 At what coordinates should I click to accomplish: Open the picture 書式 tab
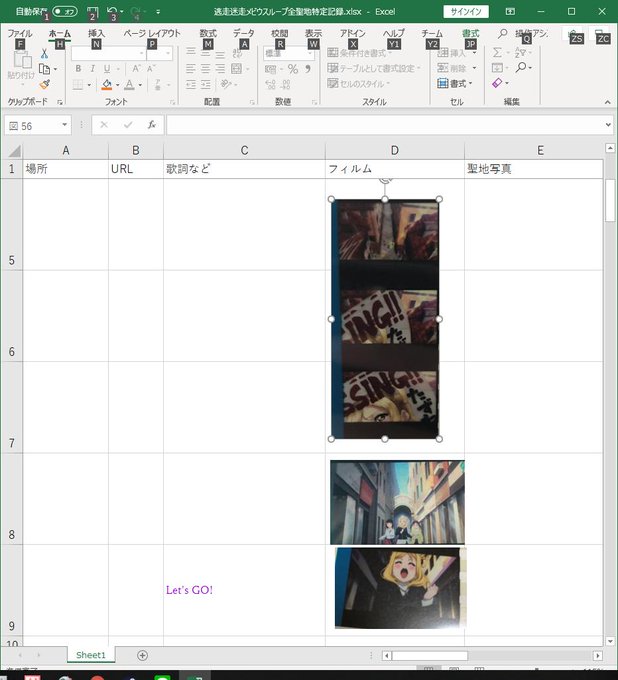tap(470, 33)
